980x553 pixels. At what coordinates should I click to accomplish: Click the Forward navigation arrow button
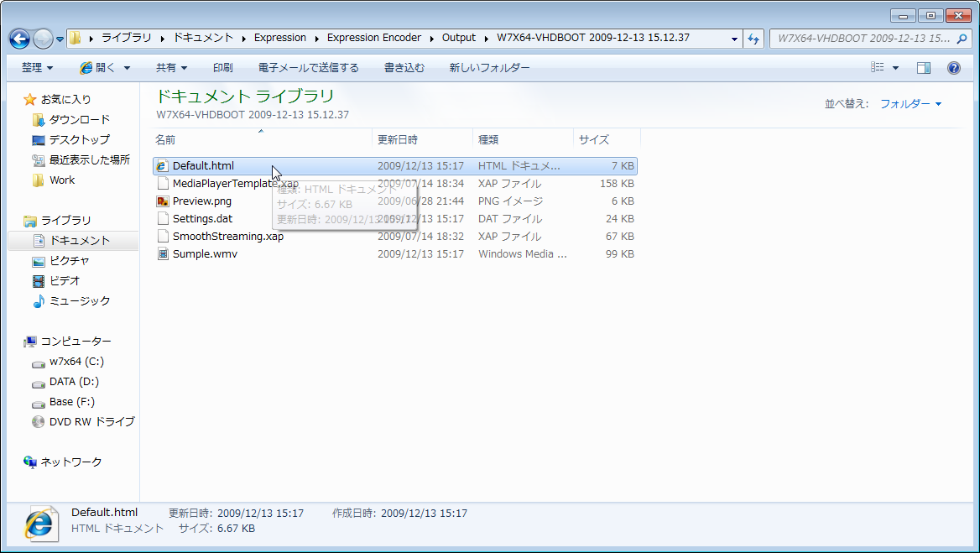[43, 39]
